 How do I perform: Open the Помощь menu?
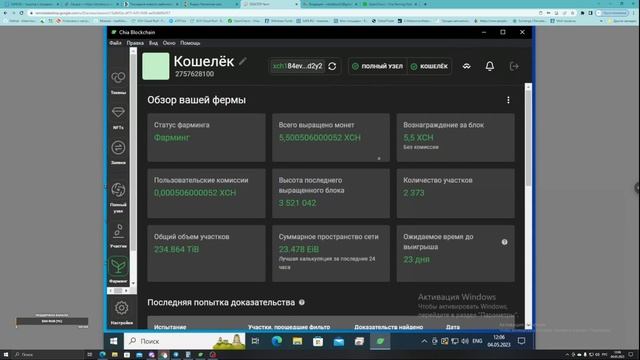pos(190,43)
